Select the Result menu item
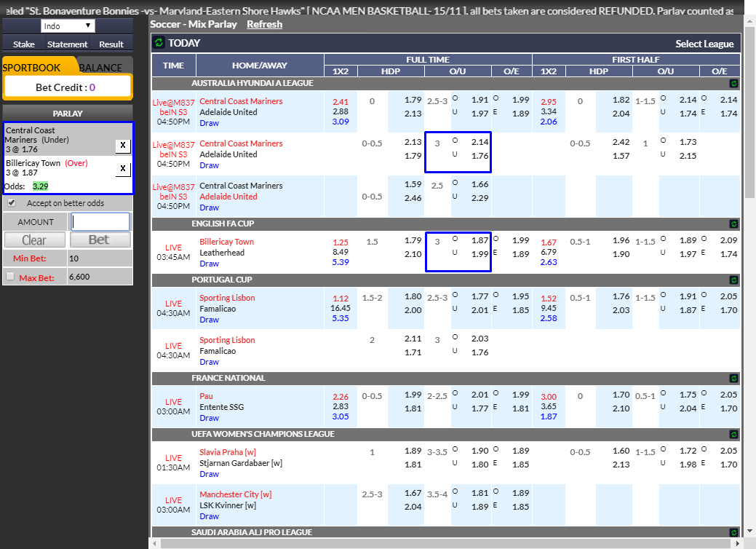Image resolution: width=756 pixels, height=549 pixels. coord(111,44)
